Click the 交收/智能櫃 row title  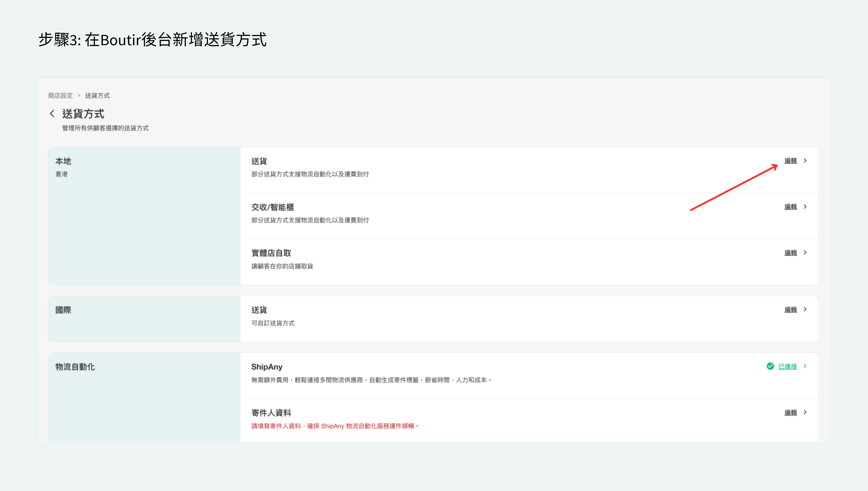click(272, 207)
